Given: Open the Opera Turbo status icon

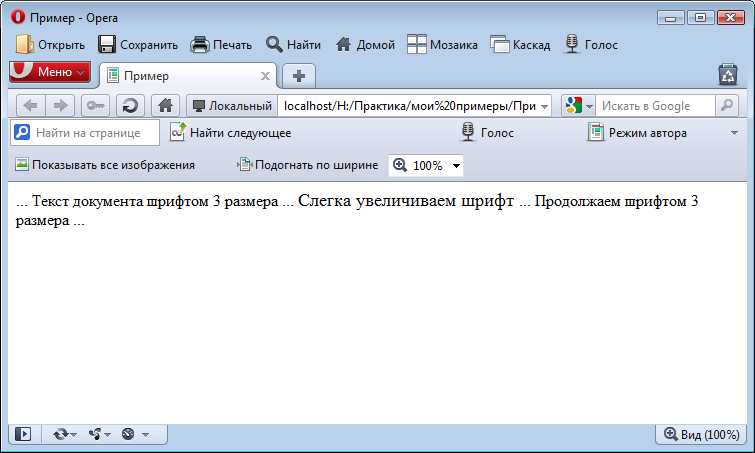Looking at the screenshot, I should (134, 434).
